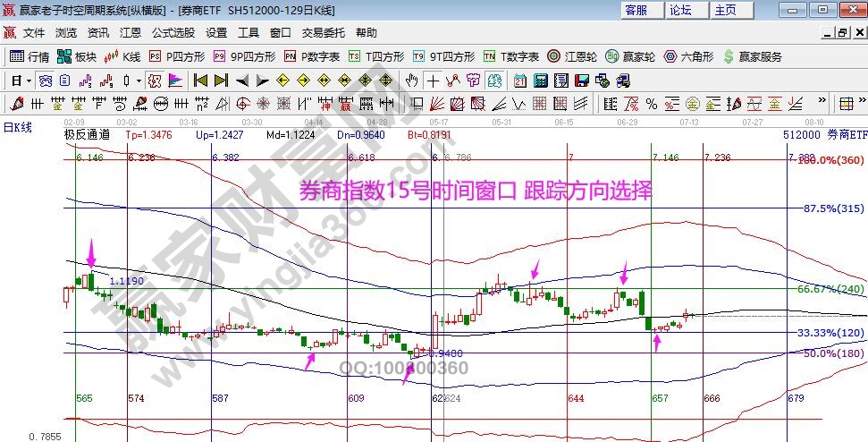Open the 浏览 menu
The height and width of the screenshot is (442, 868).
66,33
